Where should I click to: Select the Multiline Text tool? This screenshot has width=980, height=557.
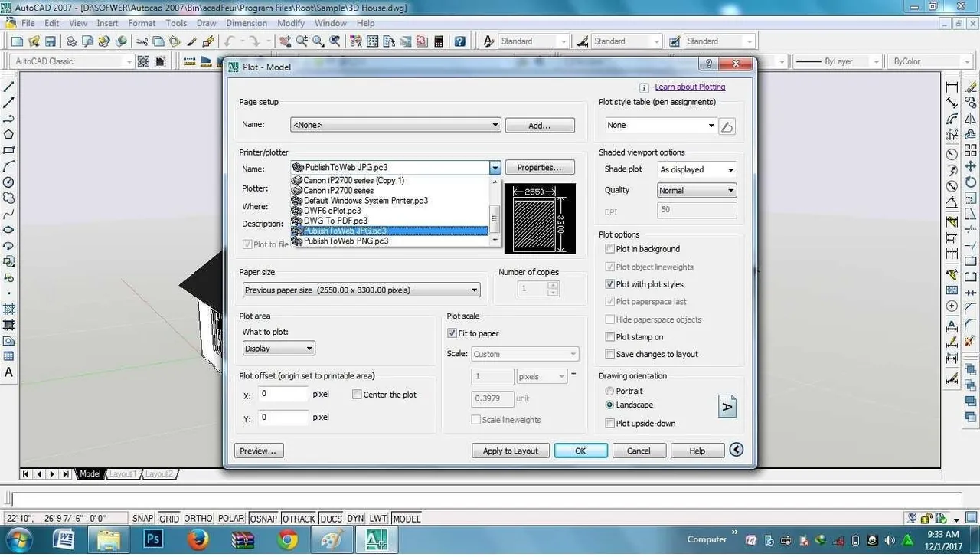(9, 372)
